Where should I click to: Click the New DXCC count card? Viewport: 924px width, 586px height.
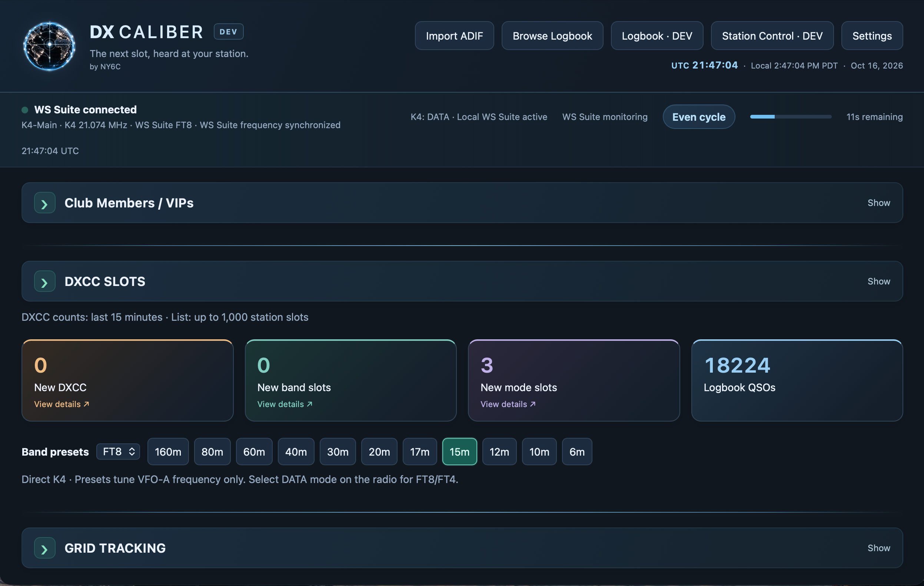coord(127,381)
